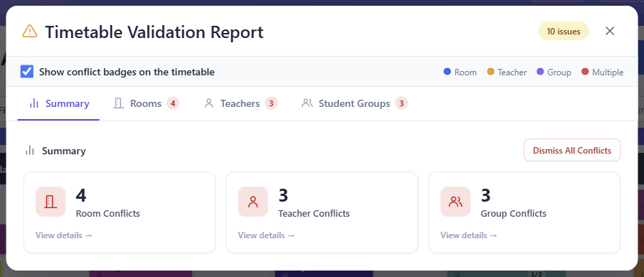Click the Rooms tab's count badge

click(x=173, y=103)
